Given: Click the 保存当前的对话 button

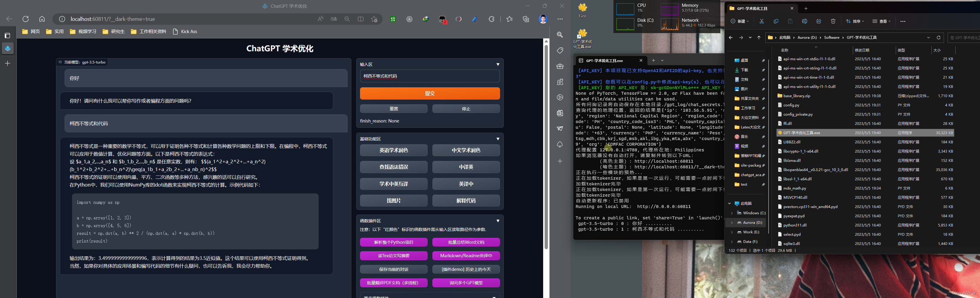Looking at the screenshot, I should click(393, 269).
